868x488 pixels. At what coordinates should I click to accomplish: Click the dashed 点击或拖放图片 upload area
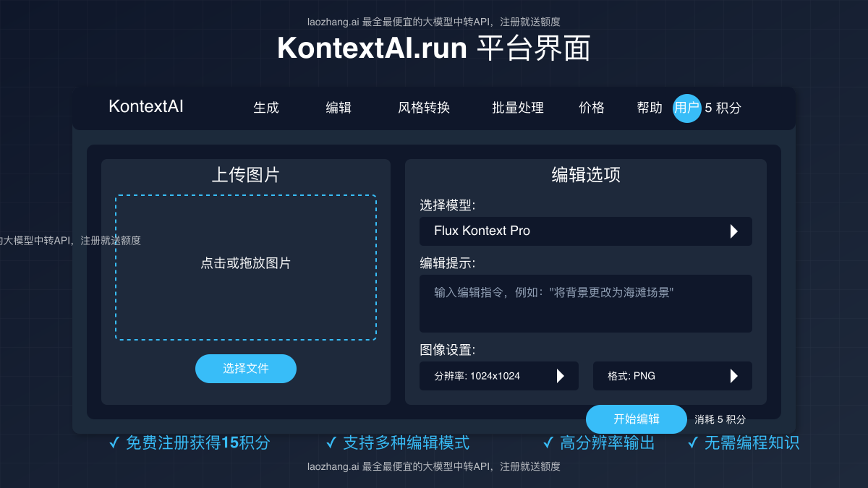pos(246,267)
